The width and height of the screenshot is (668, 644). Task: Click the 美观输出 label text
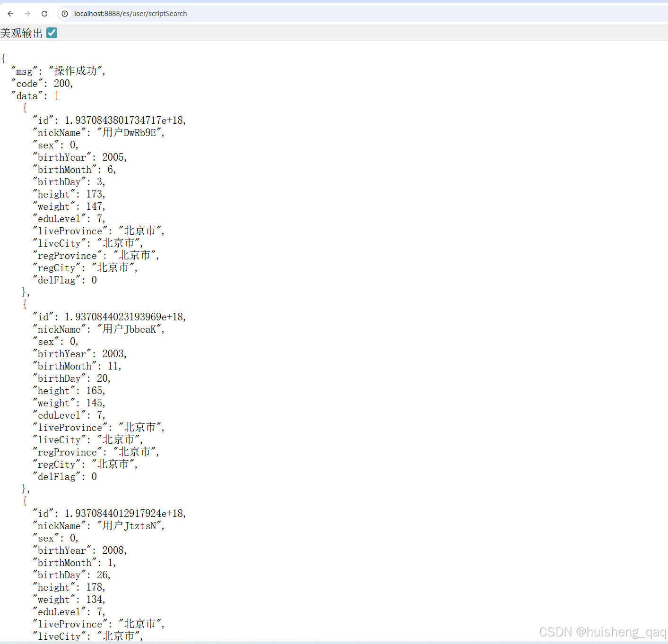(x=22, y=33)
